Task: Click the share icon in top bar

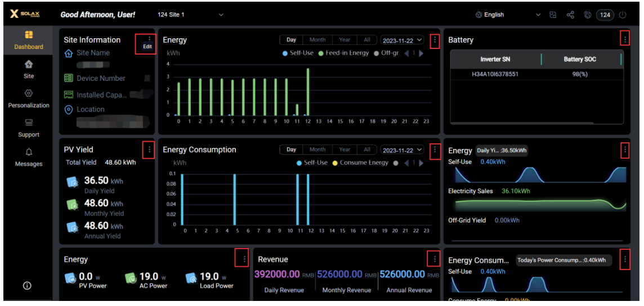Action: pos(570,15)
